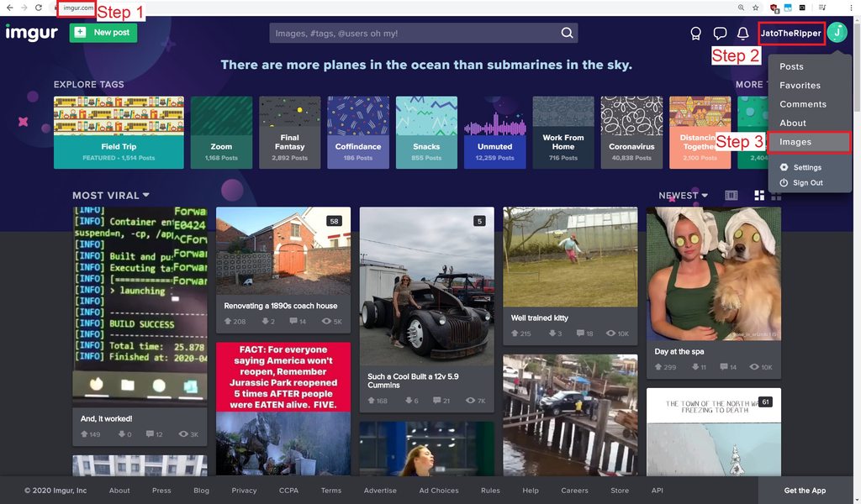Open the Field Trip featured tag
Image resolution: width=861 pixels, height=504 pixels.
[119, 132]
